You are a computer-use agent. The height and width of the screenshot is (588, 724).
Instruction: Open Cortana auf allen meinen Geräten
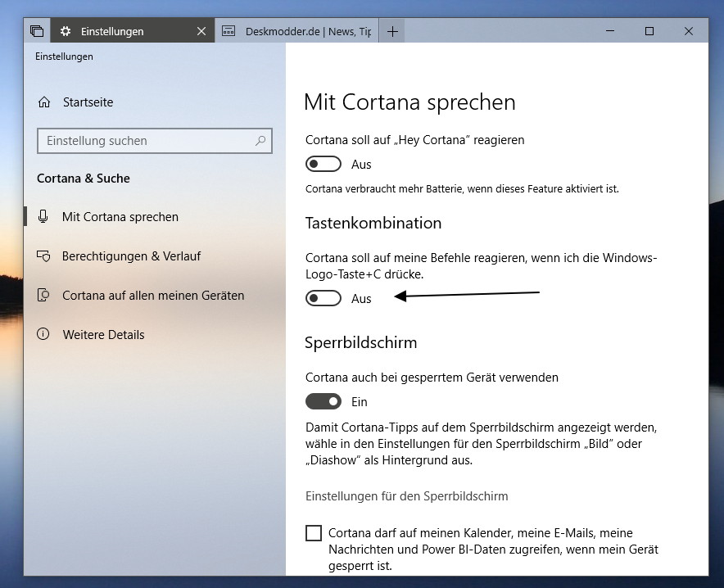click(153, 295)
